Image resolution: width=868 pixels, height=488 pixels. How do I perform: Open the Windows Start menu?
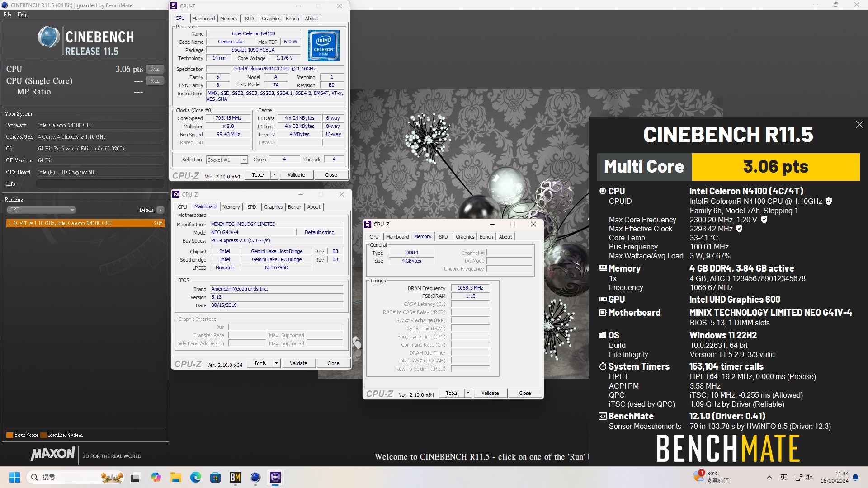(x=14, y=477)
